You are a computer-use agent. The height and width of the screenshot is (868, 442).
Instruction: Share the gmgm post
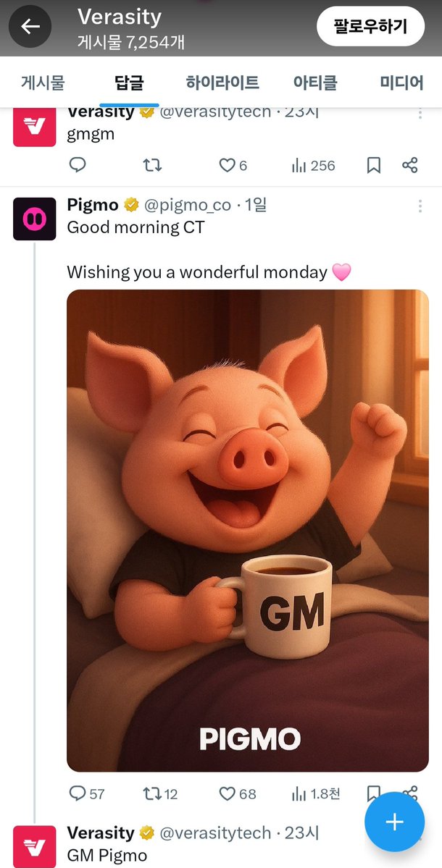410,165
